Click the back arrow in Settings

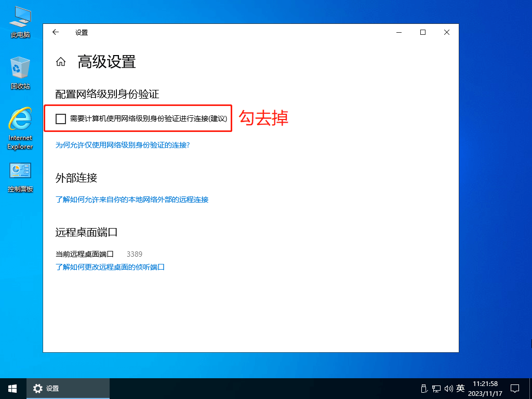56,32
